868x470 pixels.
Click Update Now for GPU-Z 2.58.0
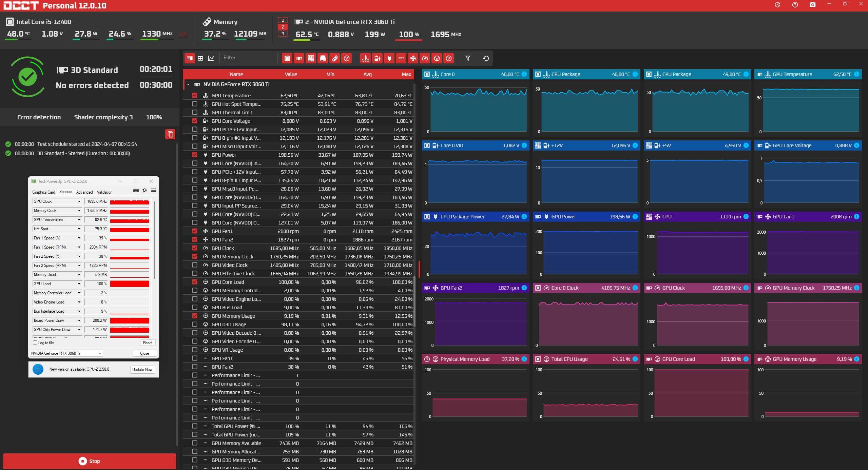click(142, 370)
